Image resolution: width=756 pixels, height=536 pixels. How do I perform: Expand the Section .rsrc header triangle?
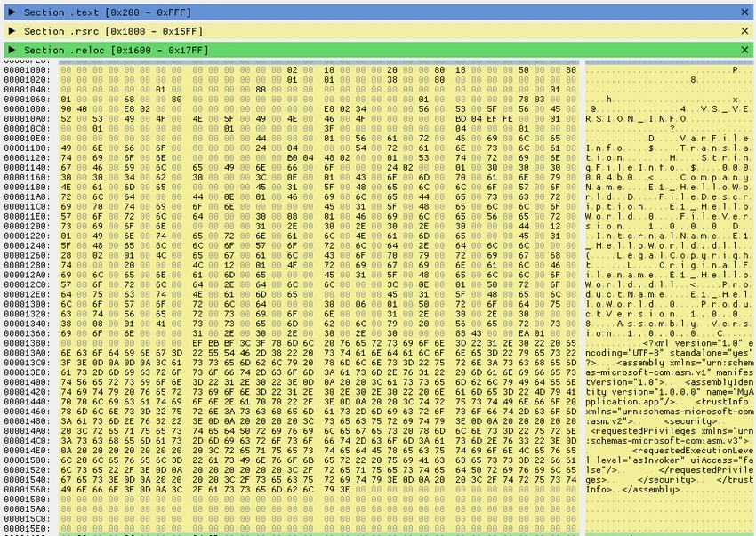[12, 31]
